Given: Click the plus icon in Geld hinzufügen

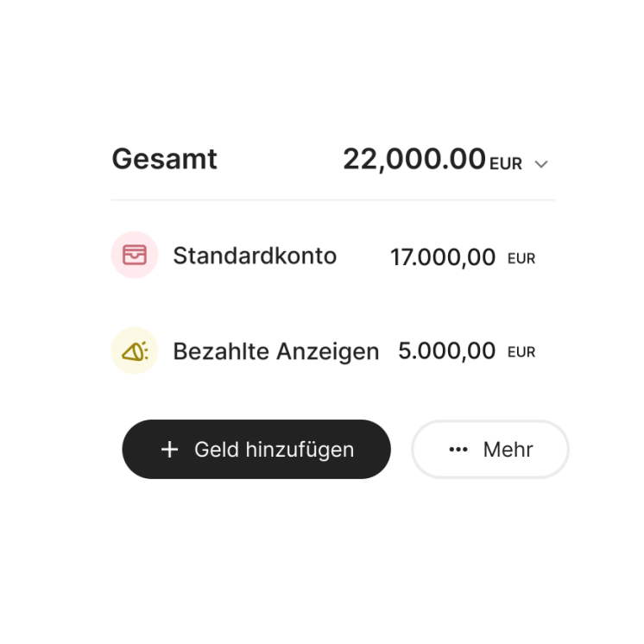Looking at the screenshot, I should (169, 449).
